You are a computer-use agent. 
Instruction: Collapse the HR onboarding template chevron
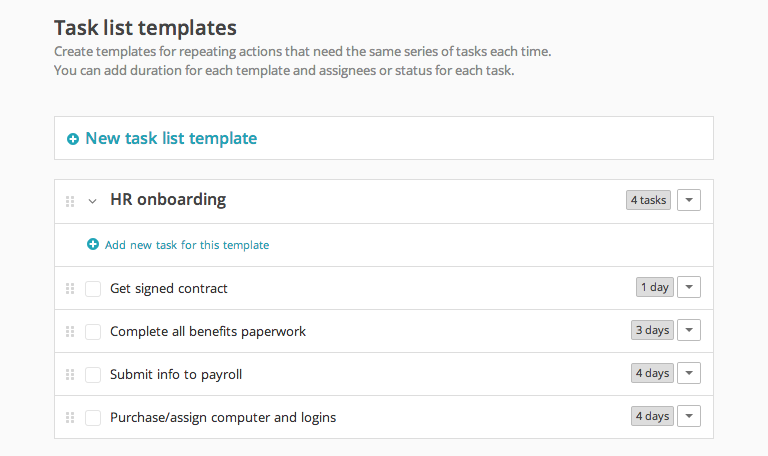(x=92, y=201)
